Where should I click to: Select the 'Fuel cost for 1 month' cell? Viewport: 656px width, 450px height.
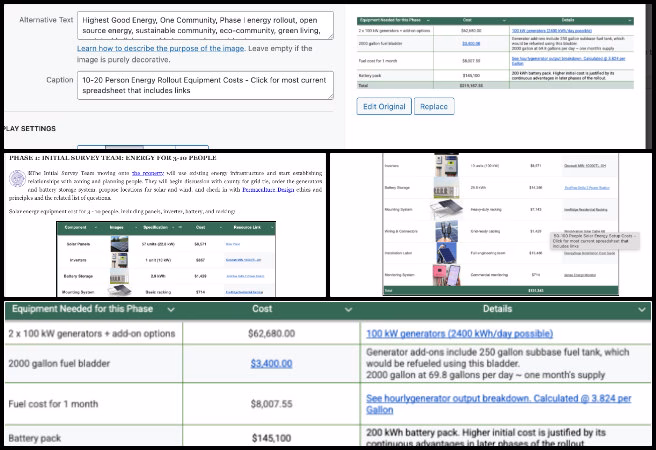(94, 404)
